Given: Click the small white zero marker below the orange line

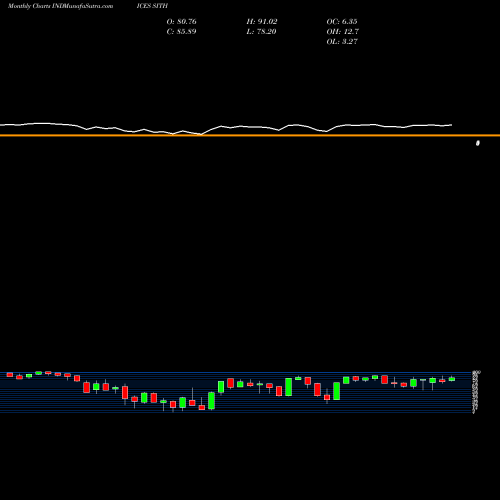Looking at the screenshot, I should (478, 143).
